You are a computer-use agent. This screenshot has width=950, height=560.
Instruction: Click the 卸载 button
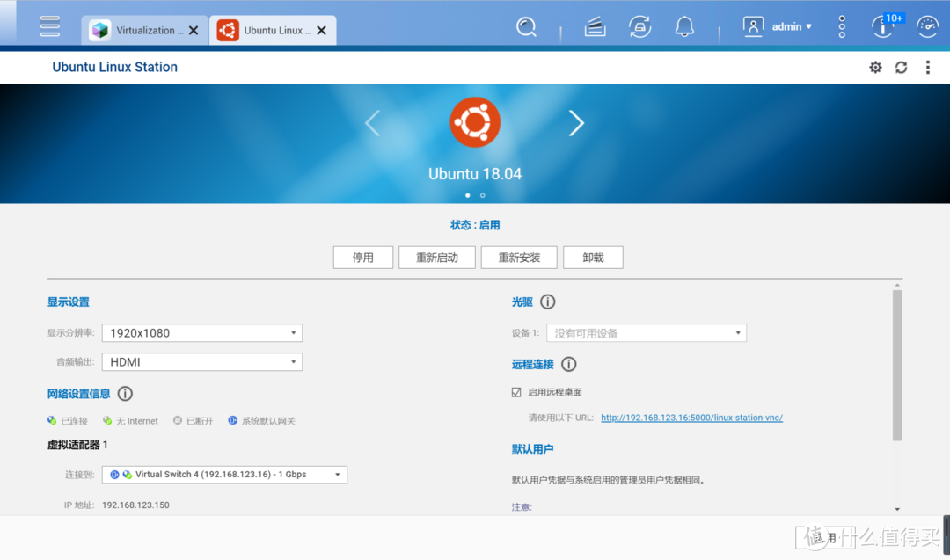coord(593,258)
